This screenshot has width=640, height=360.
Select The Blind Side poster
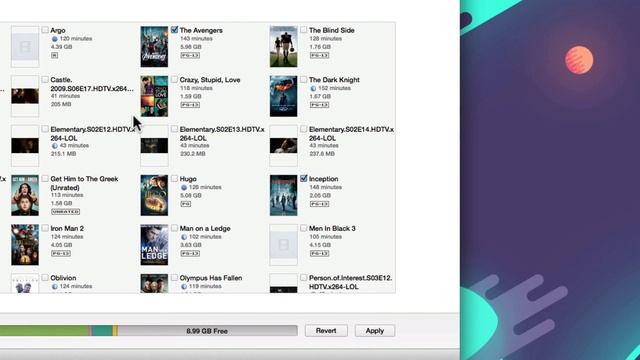coord(284,47)
